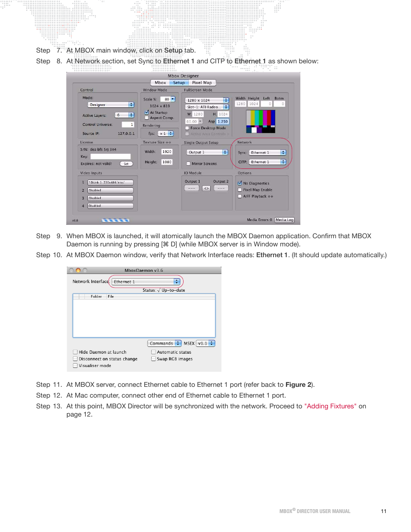This screenshot has height=532, width=411.
Task: Follow the "Adding Fixtures" link
Action: click(x=330, y=406)
